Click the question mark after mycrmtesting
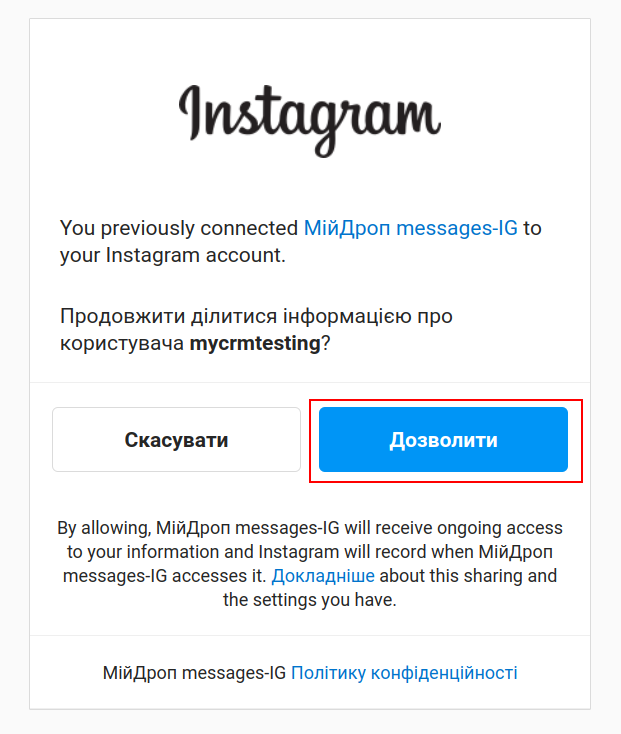 [x=326, y=344]
